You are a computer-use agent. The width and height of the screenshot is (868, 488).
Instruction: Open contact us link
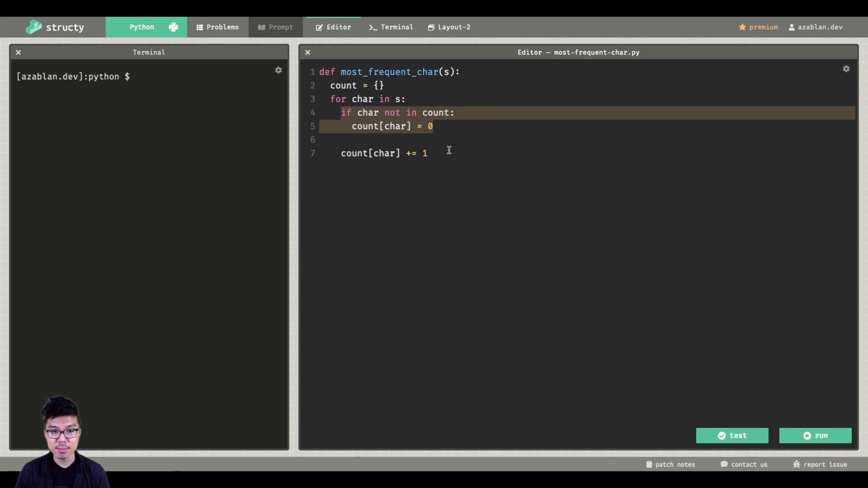[x=744, y=465]
